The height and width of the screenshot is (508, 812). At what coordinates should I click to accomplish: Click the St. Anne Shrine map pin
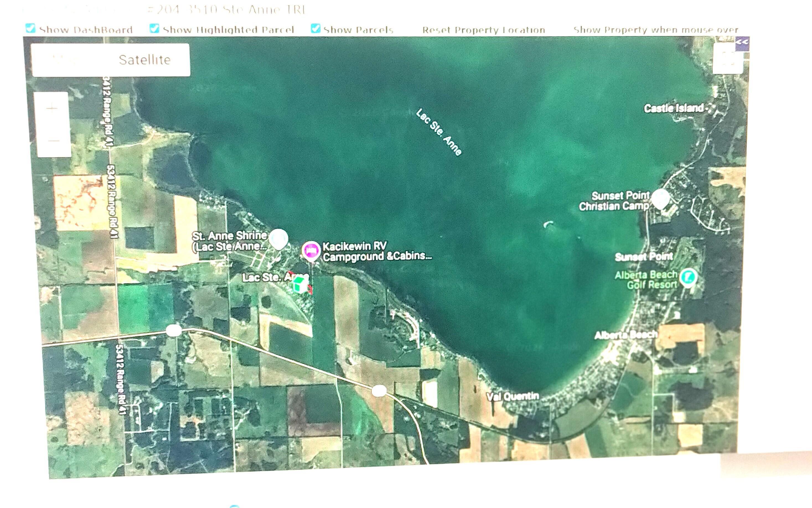coord(279,238)
